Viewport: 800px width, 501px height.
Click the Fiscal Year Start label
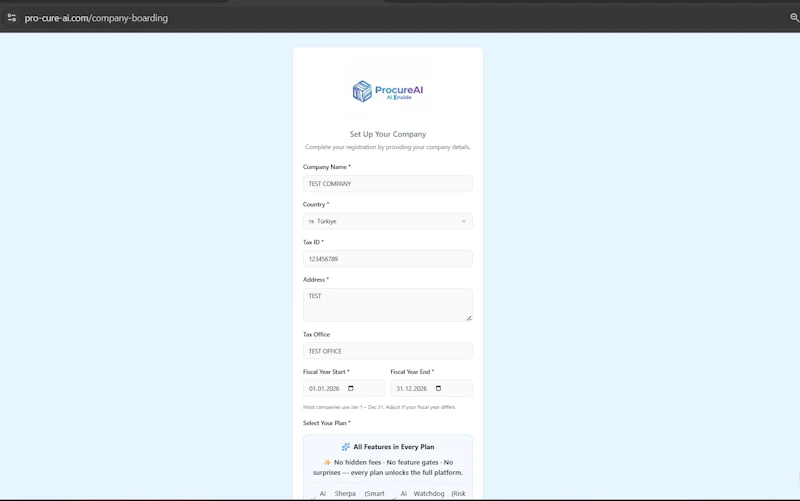(326, 372)
